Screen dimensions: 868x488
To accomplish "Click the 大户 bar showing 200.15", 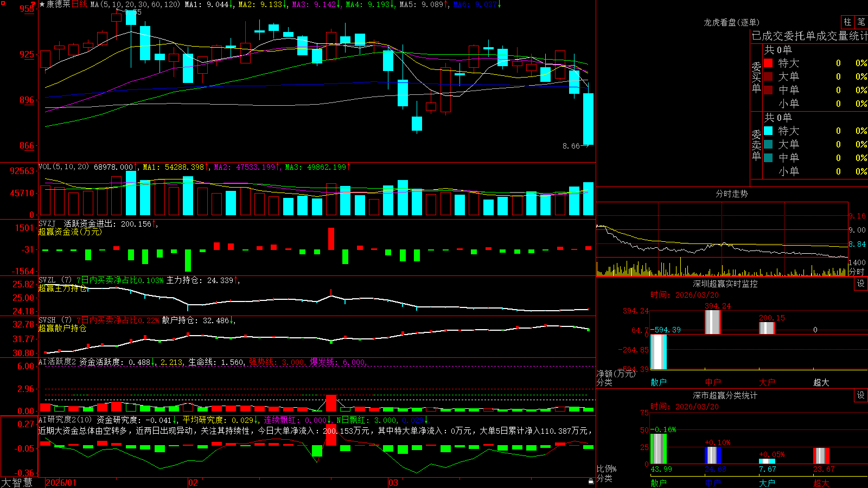I will 767,328.
